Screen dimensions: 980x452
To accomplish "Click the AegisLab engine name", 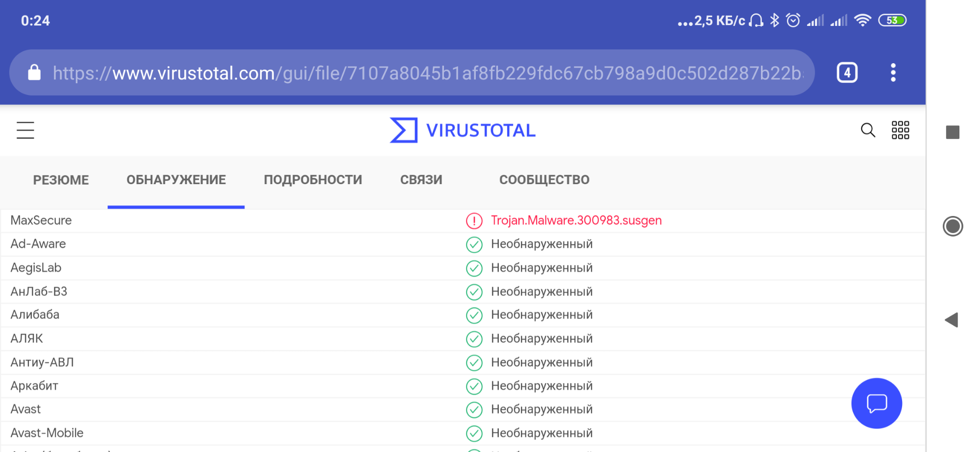I will click(x=36, y=268).
